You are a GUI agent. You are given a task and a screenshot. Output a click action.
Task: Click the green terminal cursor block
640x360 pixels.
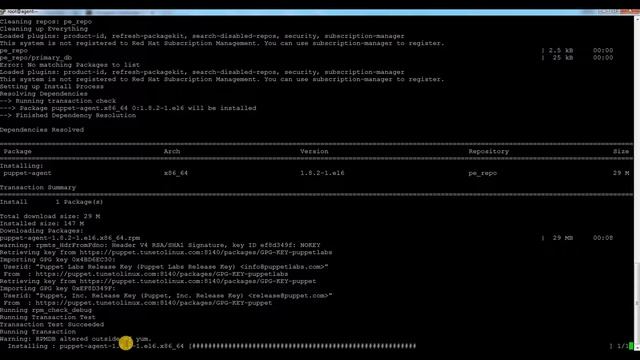[631, 346]
